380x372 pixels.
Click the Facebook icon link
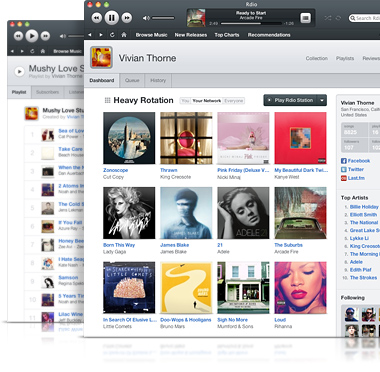point(344,161)
